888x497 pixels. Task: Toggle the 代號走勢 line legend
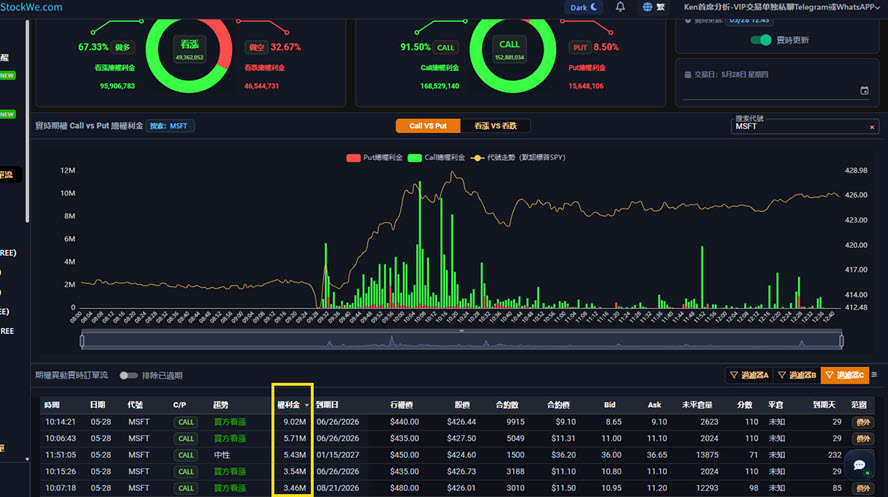point(477,158)
